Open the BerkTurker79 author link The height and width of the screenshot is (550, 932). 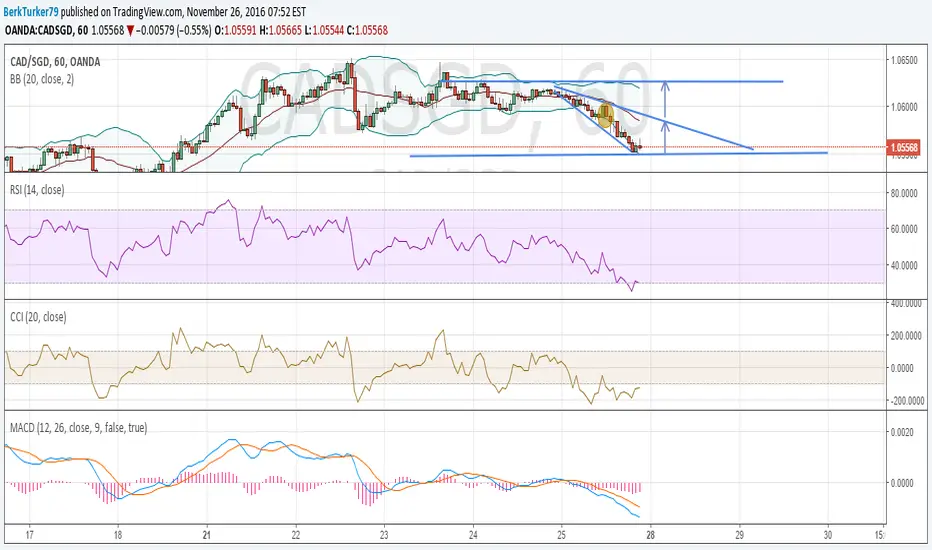(x=31, y=11)
